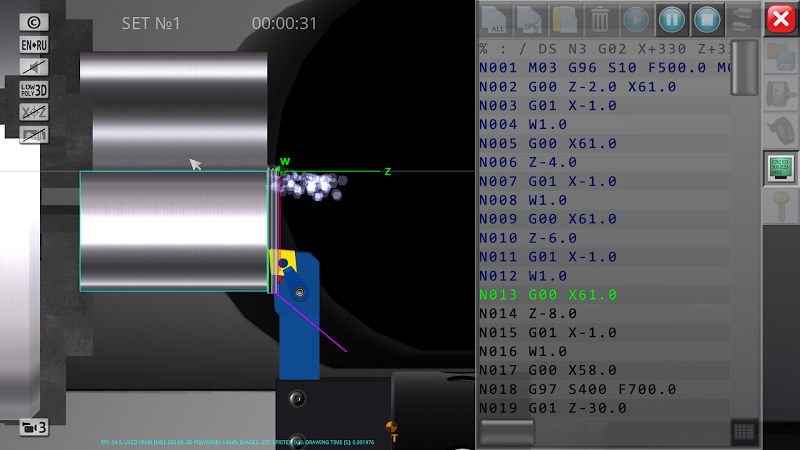Select line N007 G01 X-1.0

coord(605,181)
